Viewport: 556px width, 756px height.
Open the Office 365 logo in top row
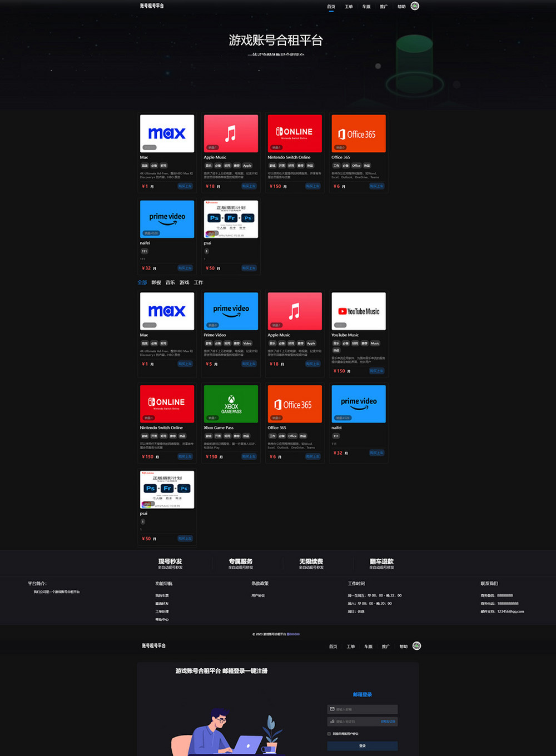pos(359,133)
